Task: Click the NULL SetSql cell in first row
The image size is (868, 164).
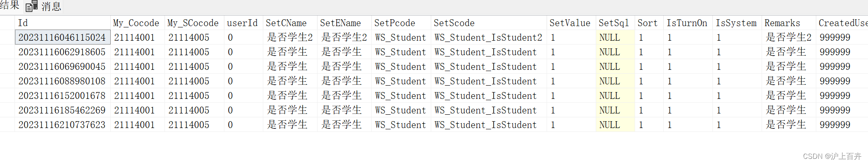Action: click(x=615, y=38)
